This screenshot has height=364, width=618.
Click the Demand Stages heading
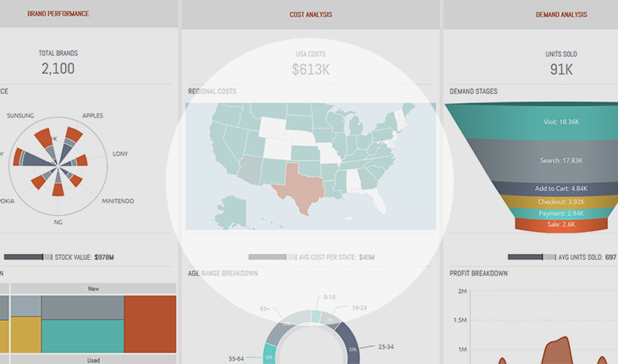tap(473, 91)
